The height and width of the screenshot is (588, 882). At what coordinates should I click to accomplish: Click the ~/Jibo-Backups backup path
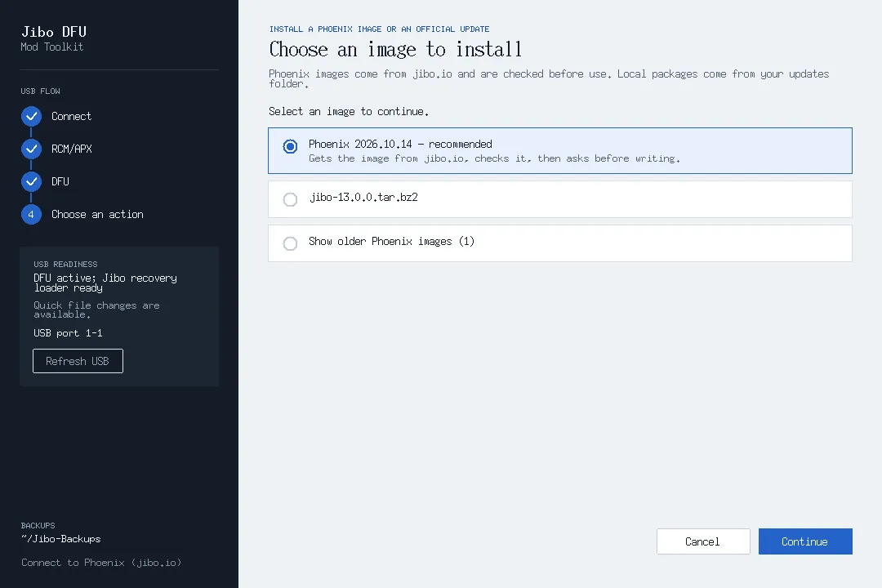pyautogui.click(x=60, y=539)
